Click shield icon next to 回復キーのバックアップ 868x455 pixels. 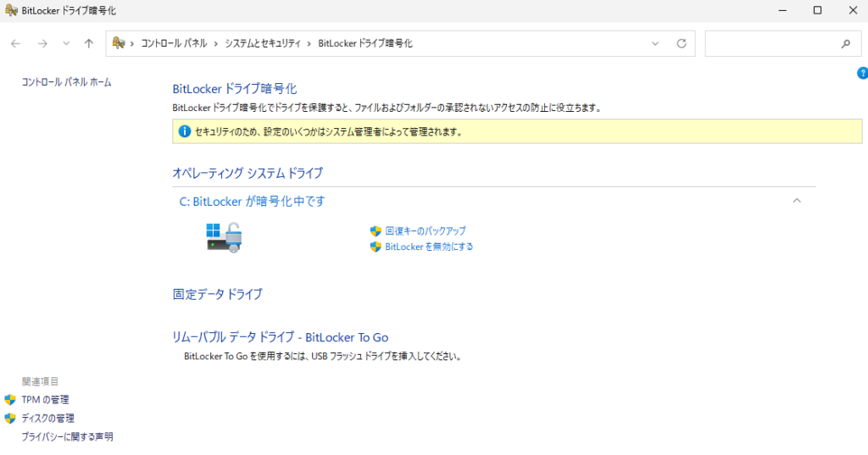pos(376,231)
